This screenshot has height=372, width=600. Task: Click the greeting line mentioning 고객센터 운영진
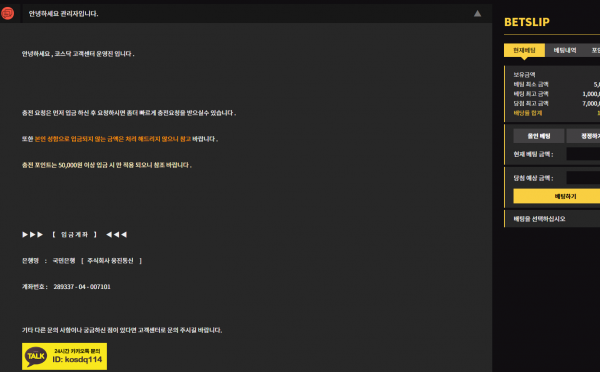(78, 54)
